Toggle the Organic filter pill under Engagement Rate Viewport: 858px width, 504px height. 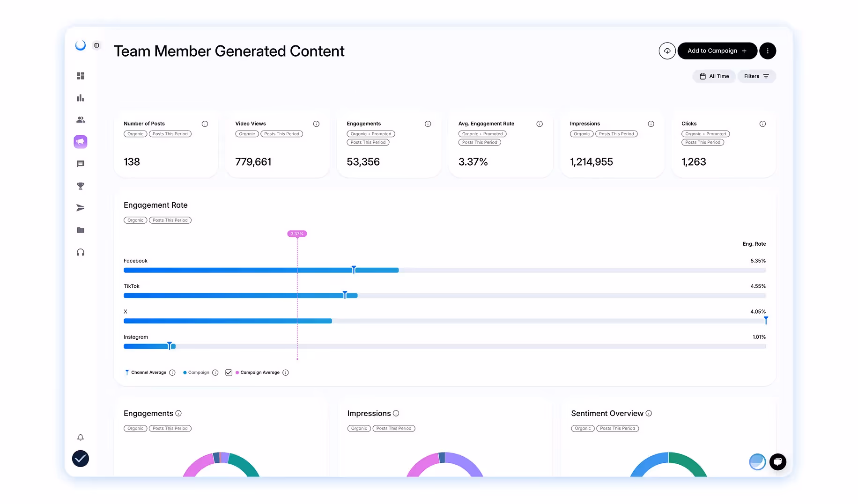point(135,220)
